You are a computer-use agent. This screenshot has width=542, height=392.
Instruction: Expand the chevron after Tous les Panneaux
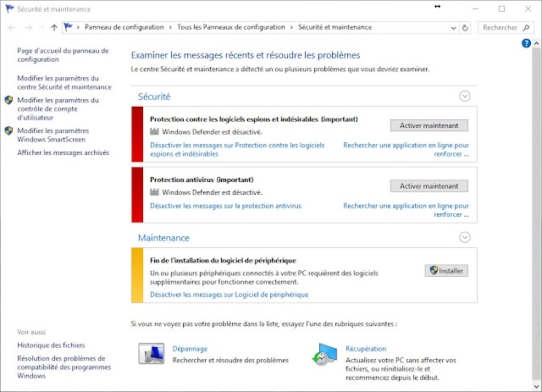click(x=291, y=28)
